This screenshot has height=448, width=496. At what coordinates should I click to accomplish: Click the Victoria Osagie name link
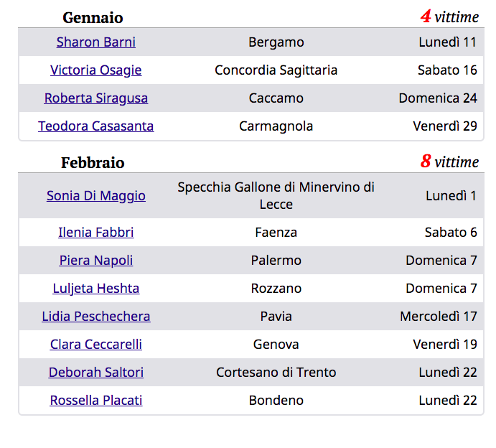(x=95, y=70)
